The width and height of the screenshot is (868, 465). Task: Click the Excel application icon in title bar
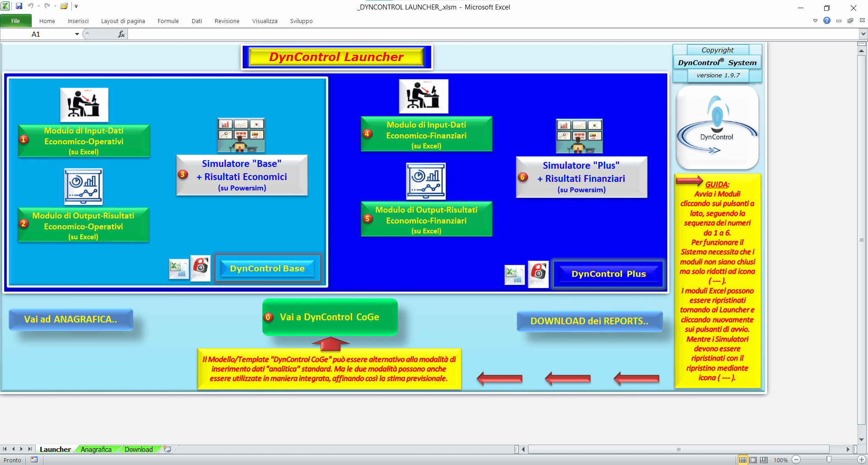pyautogui.click(x=5, y=6)
